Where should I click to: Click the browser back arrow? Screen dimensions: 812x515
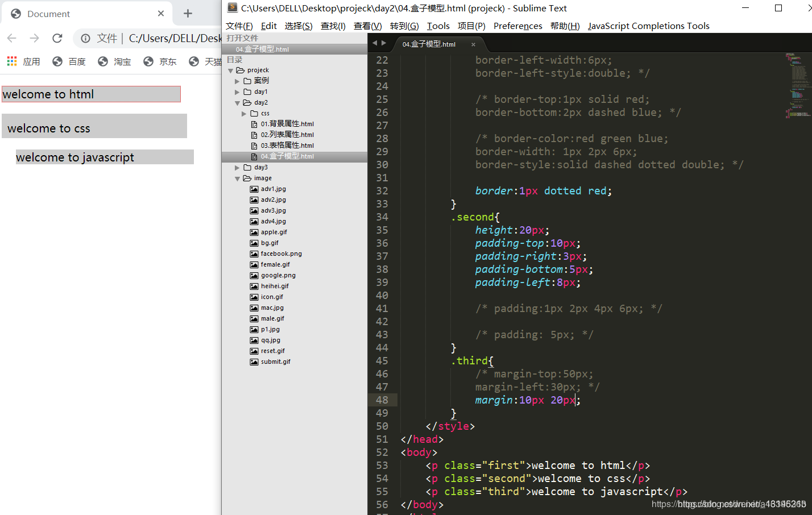pyautogui.click(x=12, y=38)
